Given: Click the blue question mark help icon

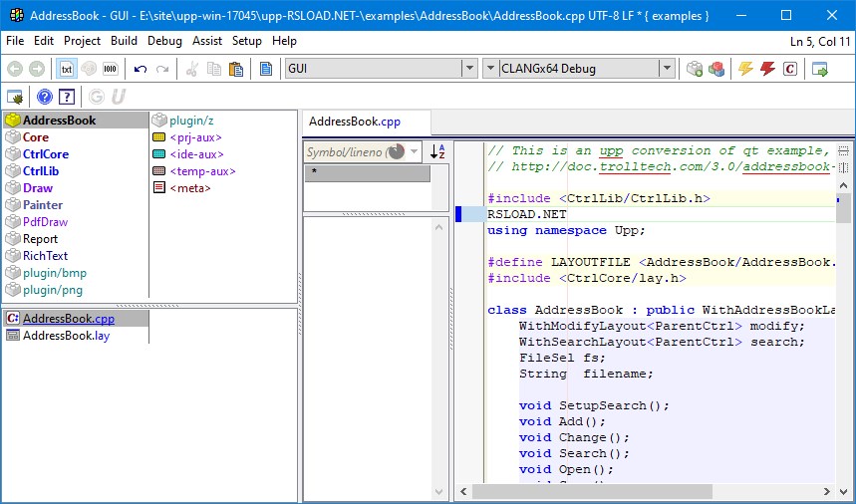Looking at the screenshot, I should (45, 97).
